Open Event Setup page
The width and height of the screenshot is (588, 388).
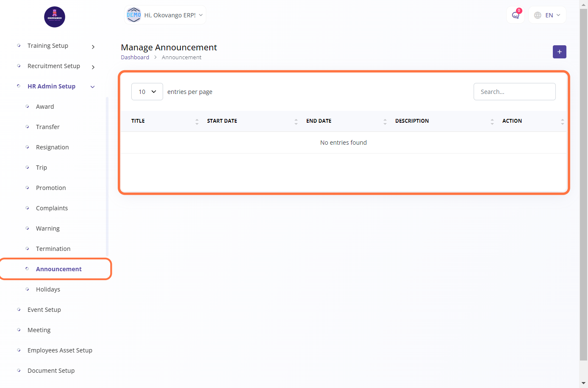pos(44,310)
